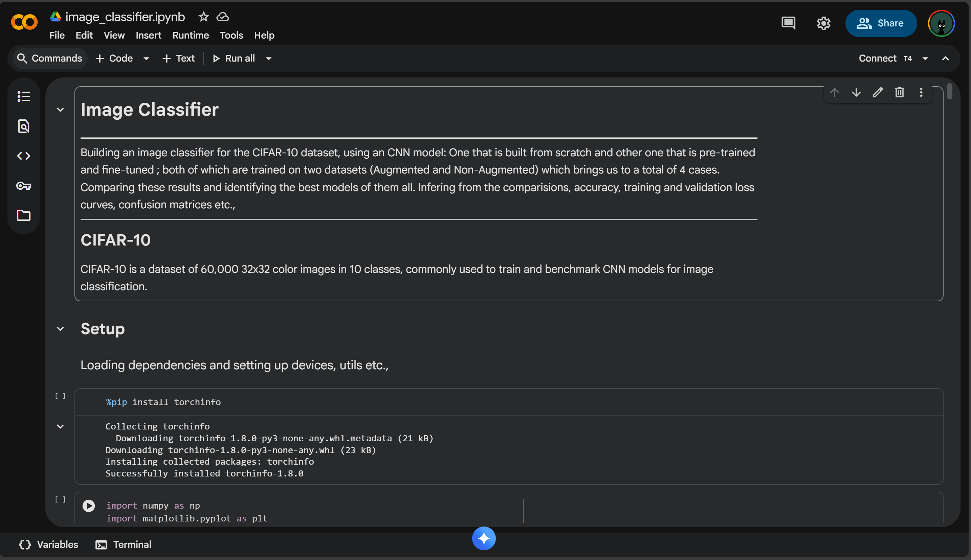Viewport: 971px width, 560px height.
Task: Click the Connect T4 button
Action: [884, 59]
